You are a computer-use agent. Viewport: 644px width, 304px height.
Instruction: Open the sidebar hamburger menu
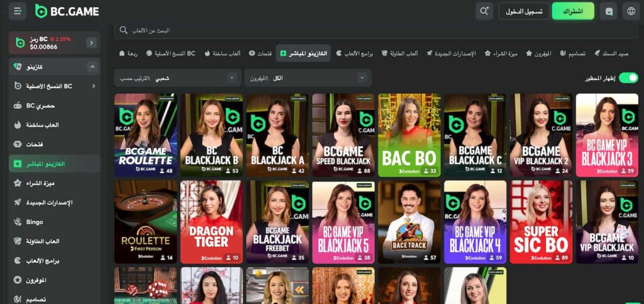coord(17,11)
